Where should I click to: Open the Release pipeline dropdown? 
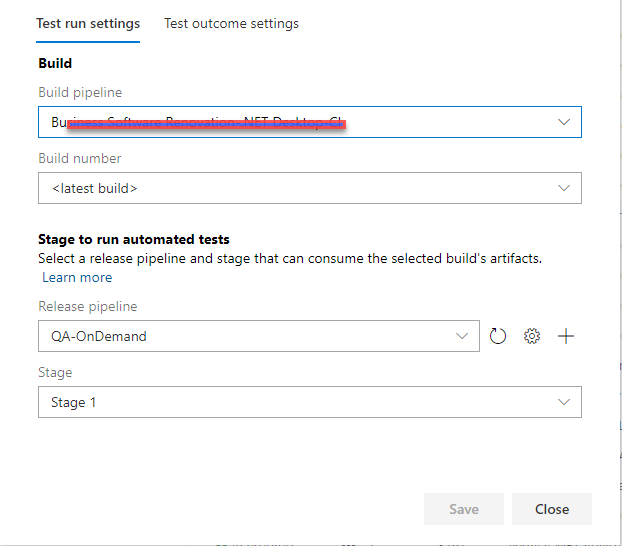pos(259,336)
